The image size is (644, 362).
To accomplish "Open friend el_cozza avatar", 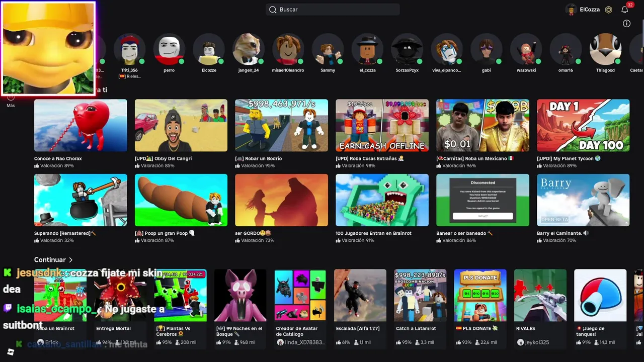I will click(x=367, y=49).
